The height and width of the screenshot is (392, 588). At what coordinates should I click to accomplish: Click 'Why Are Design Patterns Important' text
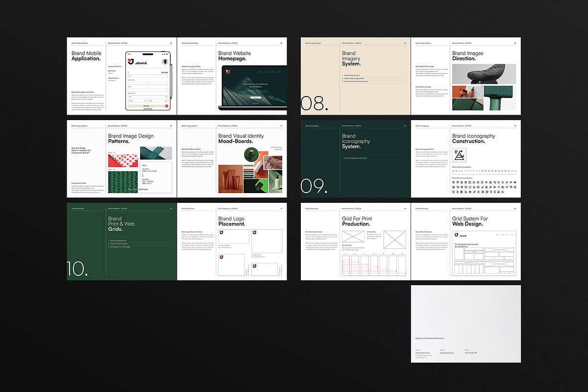[x=81, y=150]
